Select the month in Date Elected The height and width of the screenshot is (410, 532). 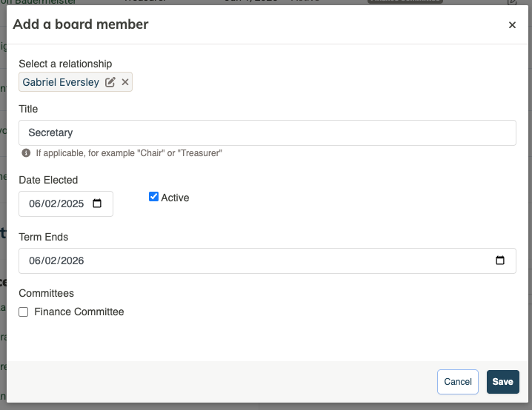(x=34, y=204)
